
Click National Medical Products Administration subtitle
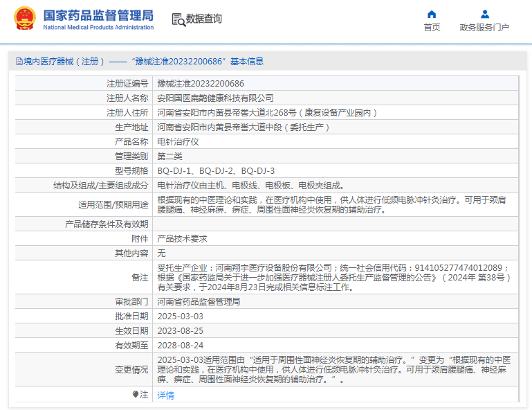click(98, 27)
